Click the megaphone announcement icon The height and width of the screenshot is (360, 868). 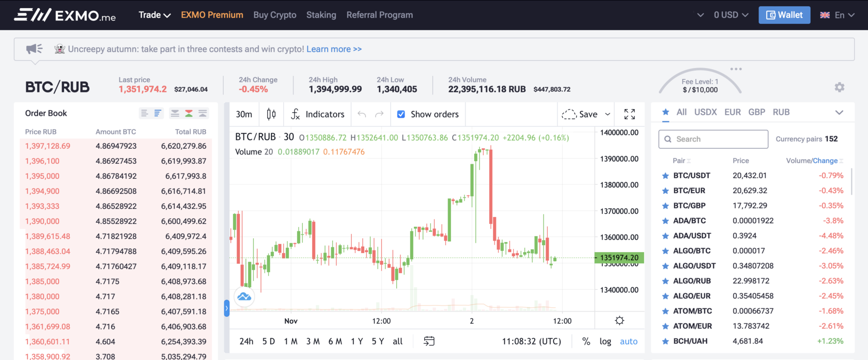(34, 49)
